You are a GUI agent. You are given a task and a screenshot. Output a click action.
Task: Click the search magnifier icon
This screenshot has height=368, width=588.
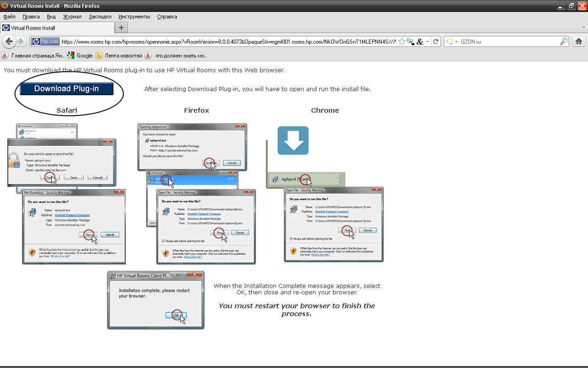pos(564,41)
